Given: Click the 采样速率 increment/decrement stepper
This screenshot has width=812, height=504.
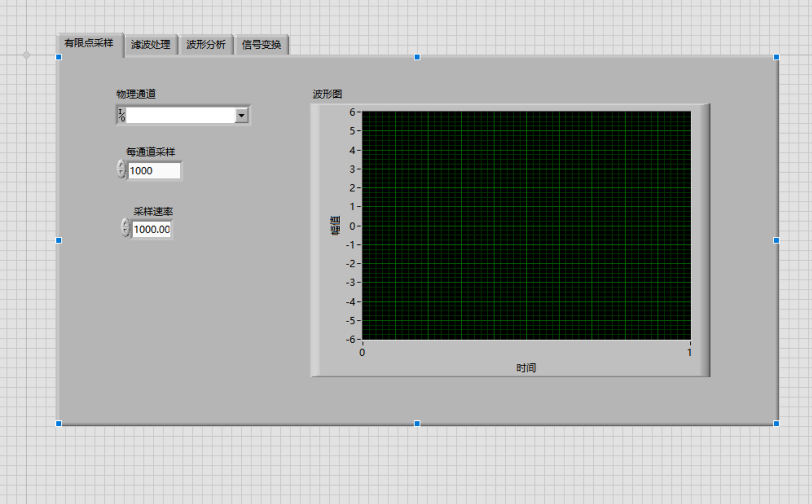Looking at the screenshot, I should [125, 228].
